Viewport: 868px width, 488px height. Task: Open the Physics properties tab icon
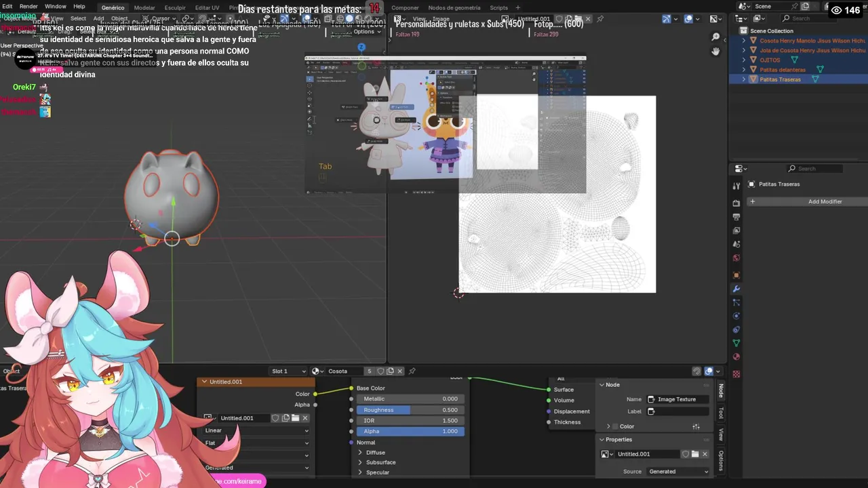click(x=736, y=316)
